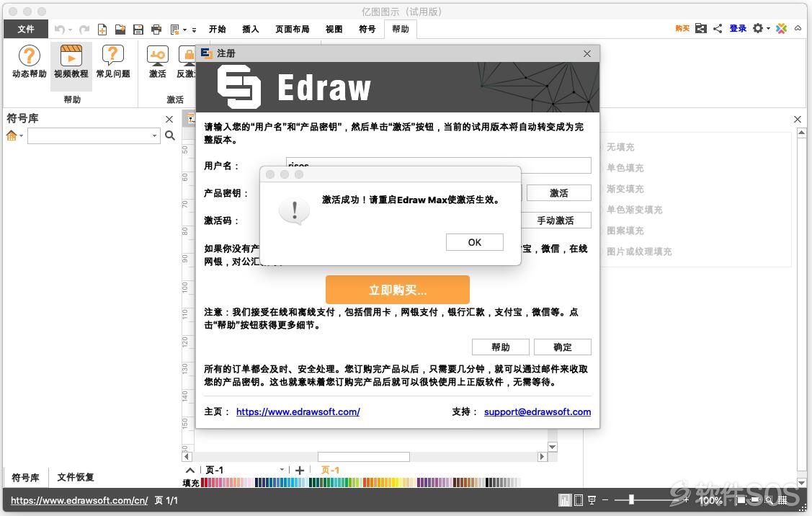The height and width of the screenshot is (516, 812).
Task: Click the 帮助 button in 注册 dialog
Action: click(501, 347)
